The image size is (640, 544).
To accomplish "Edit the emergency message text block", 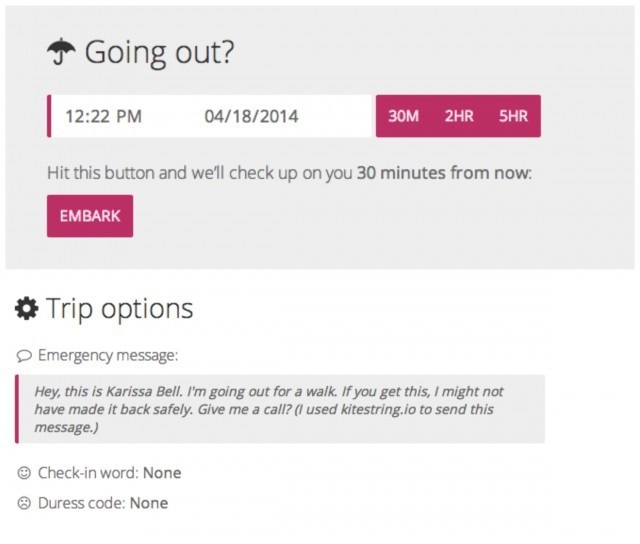I will [x=280, y=409].
